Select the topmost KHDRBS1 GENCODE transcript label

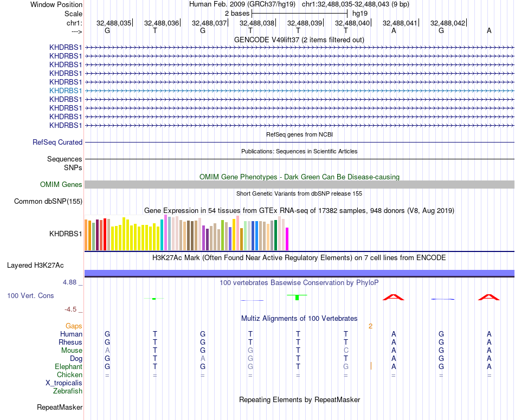point(66,47)
